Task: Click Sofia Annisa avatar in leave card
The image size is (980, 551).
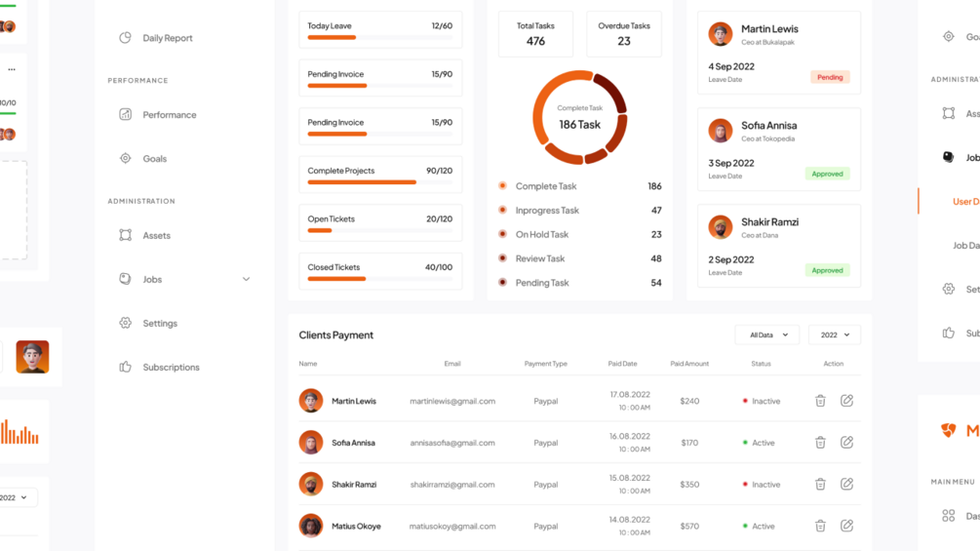Action: click(x=720, y=132)
